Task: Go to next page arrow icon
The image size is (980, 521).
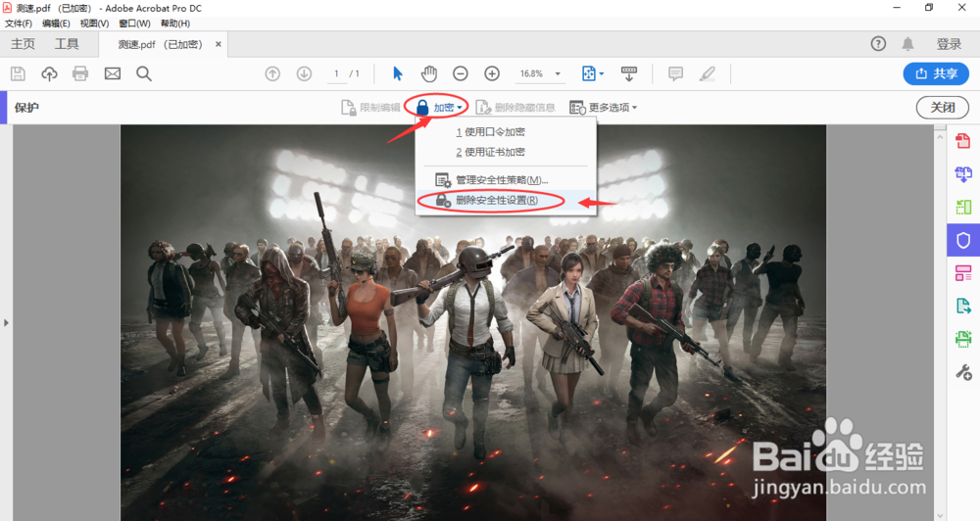Action: (305, 73)
